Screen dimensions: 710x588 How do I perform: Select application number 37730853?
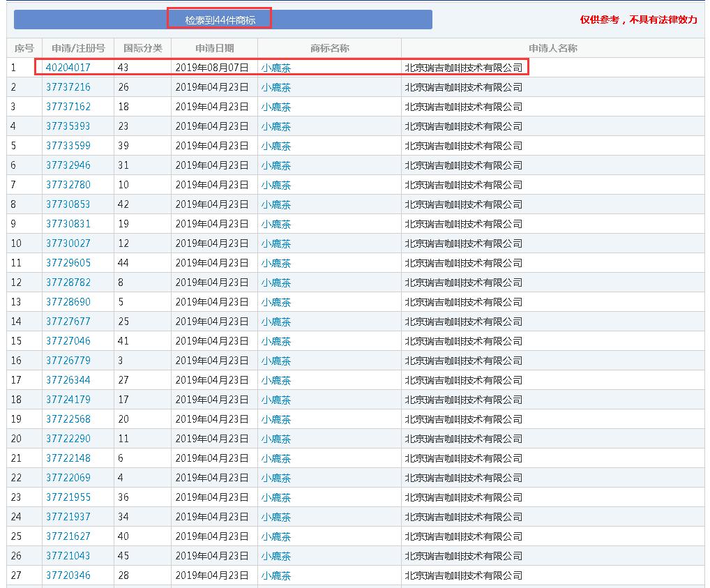click(68, 204)
